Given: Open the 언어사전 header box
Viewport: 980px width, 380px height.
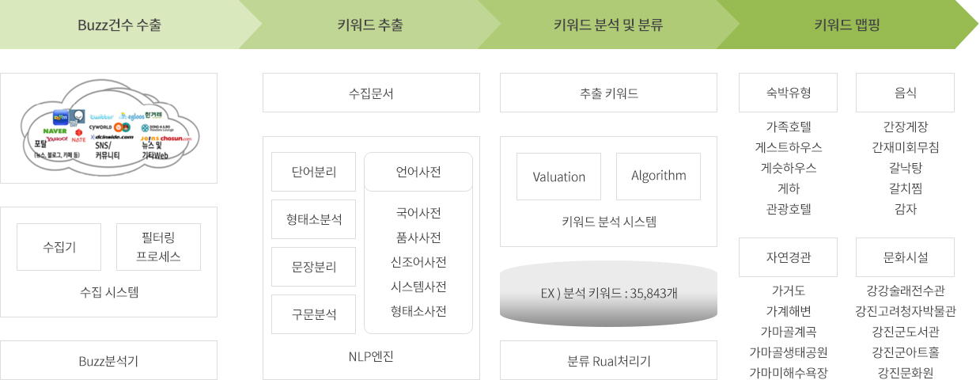Looking at the screenshot, I should [x=418, y=172].
